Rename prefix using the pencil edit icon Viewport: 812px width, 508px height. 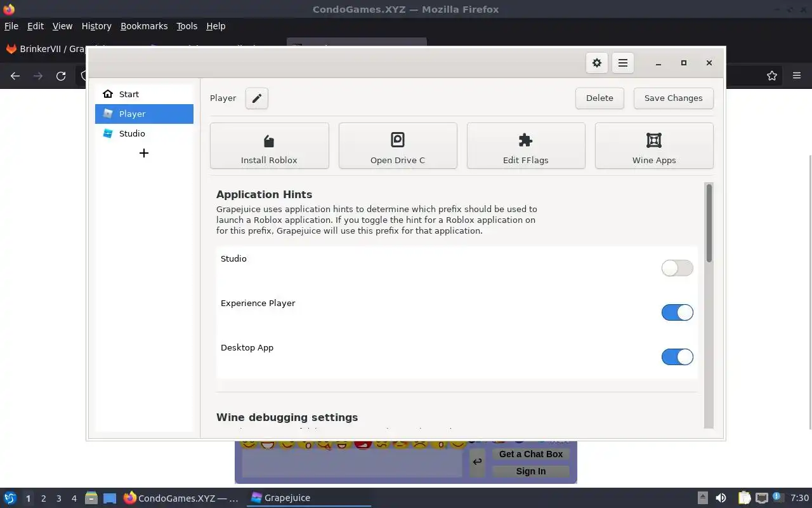click(x=257, y=98)
